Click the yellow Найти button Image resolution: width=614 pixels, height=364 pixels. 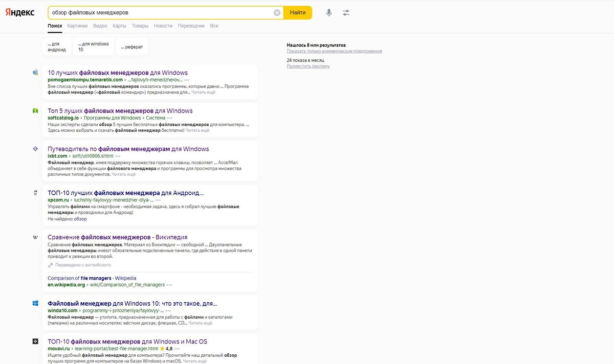298,12
